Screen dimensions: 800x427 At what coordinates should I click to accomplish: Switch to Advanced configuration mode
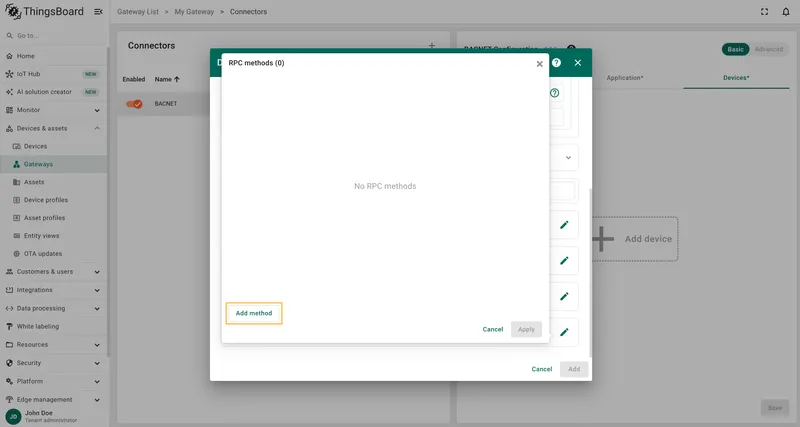(769, 49)
